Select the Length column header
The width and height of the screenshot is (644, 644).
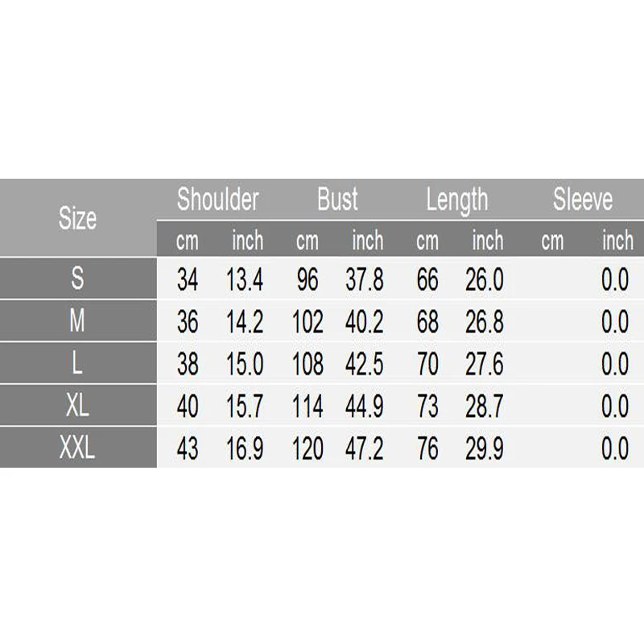457,200
